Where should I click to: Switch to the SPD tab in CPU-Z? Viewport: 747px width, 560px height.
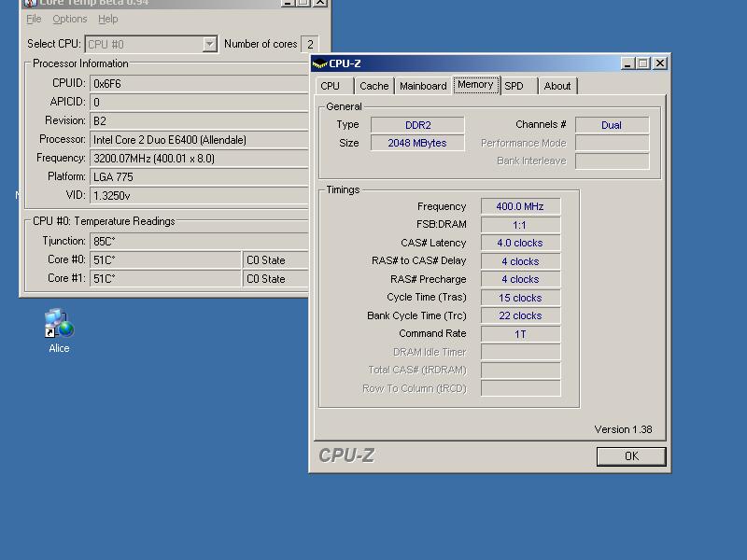click(519, 86)
